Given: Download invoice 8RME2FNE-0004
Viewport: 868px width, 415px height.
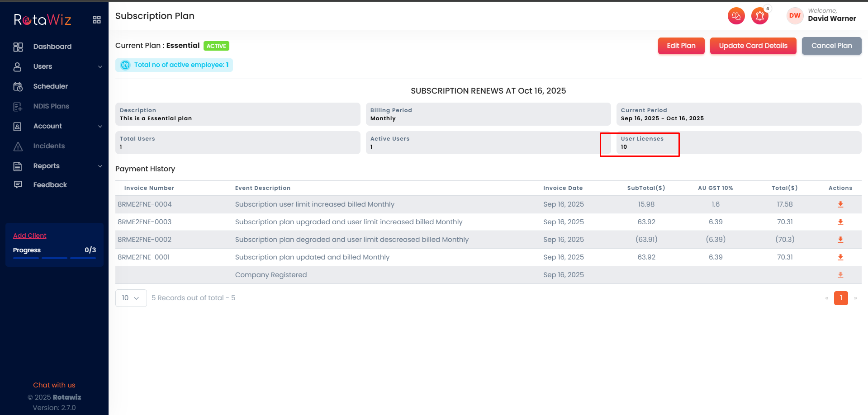Looking at the screenshot, I should click(840, 204).
